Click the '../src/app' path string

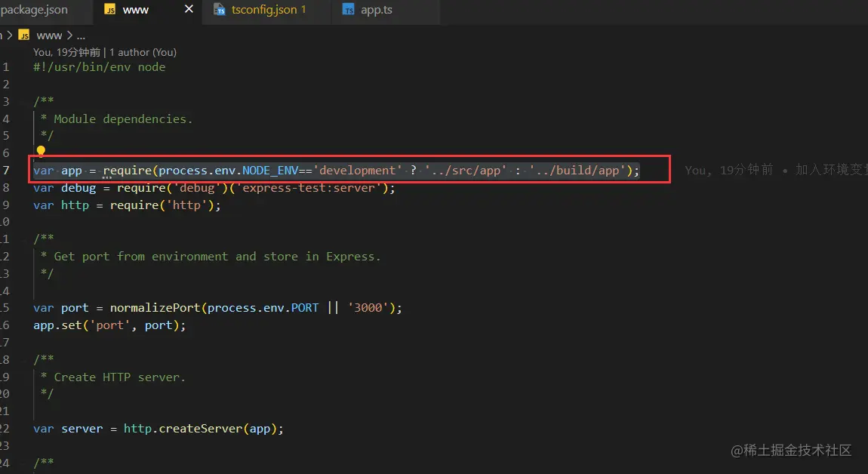coord(466,171)
